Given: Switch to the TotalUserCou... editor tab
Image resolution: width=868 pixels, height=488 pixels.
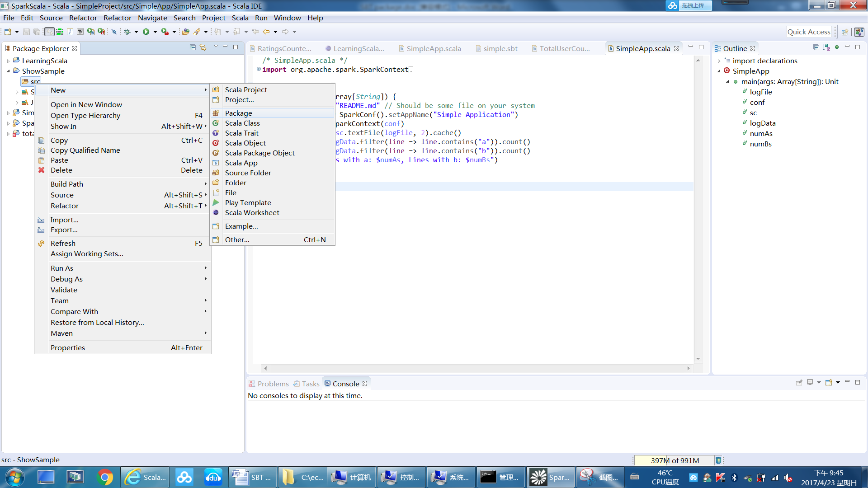Looking at the screenshot, I should (x=561, y=48).
